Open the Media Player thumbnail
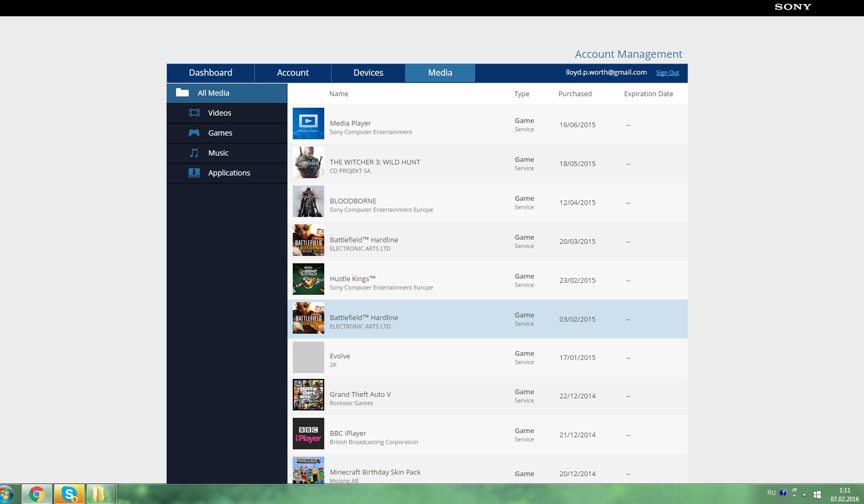Screen dimensions: 864x504 pos(308,124)
